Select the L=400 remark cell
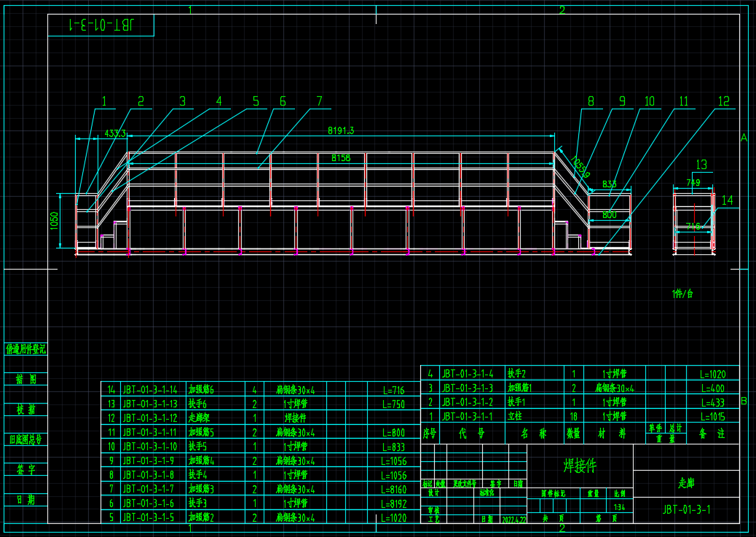Viewport: 756px width, 537px height. [713, 388]
